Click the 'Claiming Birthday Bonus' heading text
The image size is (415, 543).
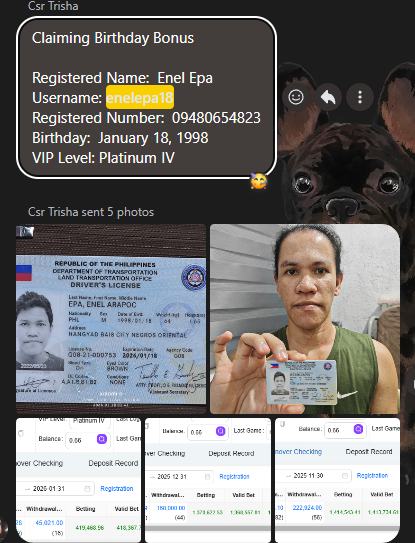pyautogui.click(x=113, y=38)
